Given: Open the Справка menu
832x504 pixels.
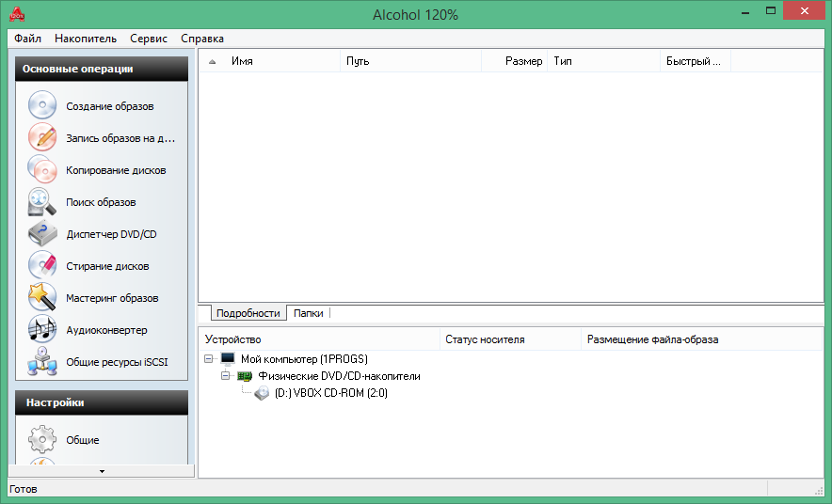Looking at the screenshot, I should click(202, 39).
